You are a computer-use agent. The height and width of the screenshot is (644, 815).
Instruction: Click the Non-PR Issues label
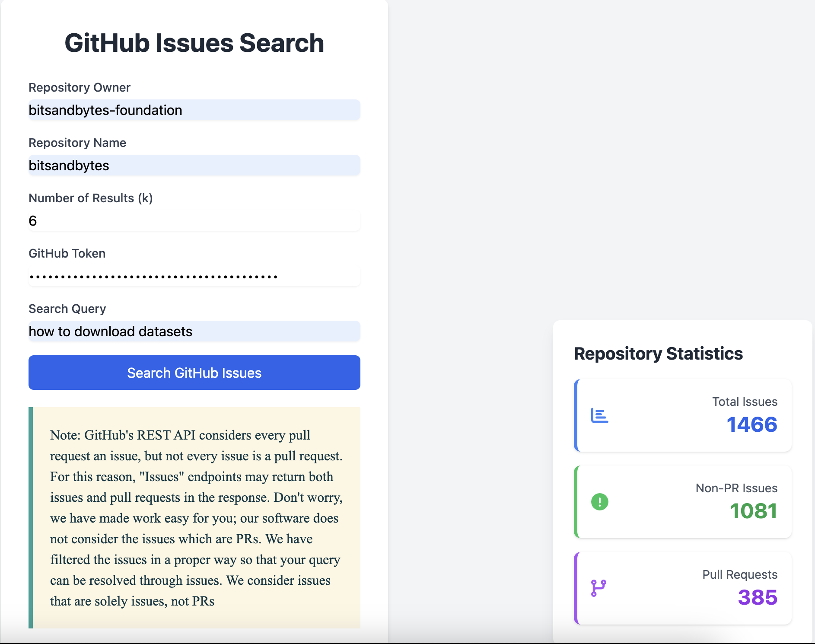pos(737,488)
